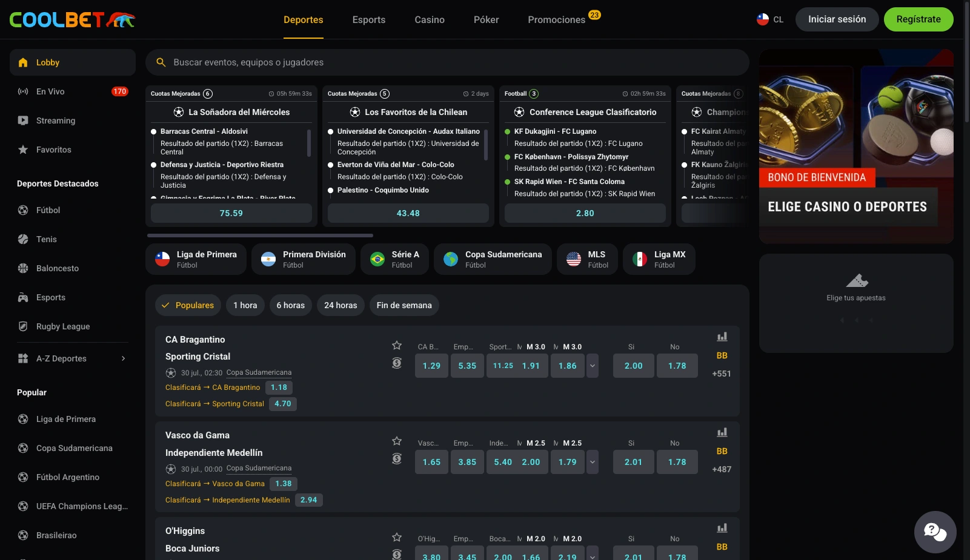Screen dimensions: 970x560
Task: Select Esports gamepad icon in sidebar
Action: [x=23, y=297]
